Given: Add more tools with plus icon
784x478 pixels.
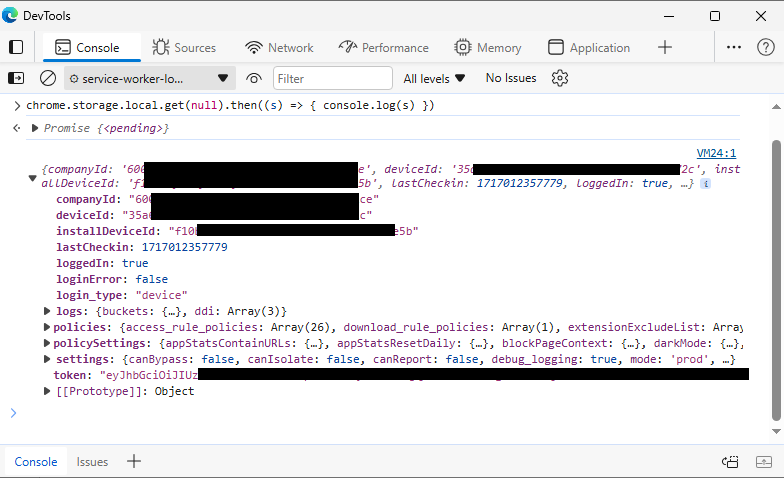Looking at the screenshot, I should [x=664, y=48].
